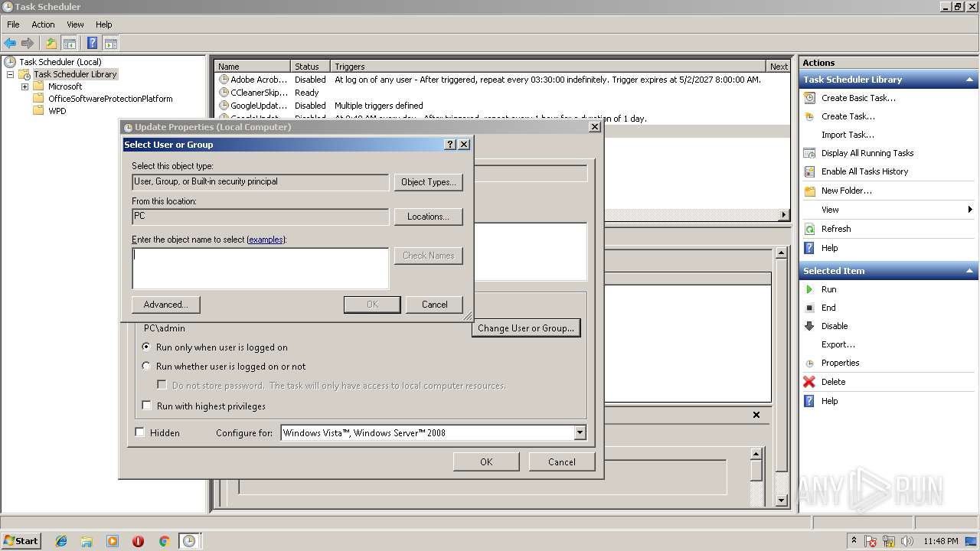This screenshot has height=551, width=980.
Task: Click the Triggers column header
Action: pyautogui.click(x=548, y=67)
